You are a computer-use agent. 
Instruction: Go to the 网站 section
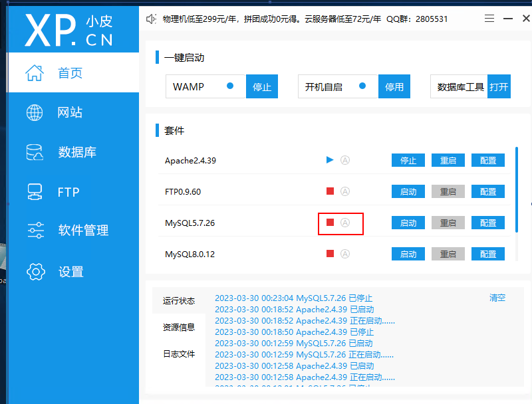(73, 112)
